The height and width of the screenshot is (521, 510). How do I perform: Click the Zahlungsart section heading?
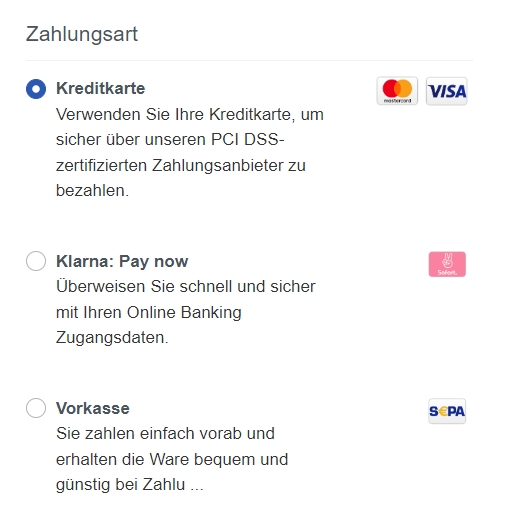point(82,34)
